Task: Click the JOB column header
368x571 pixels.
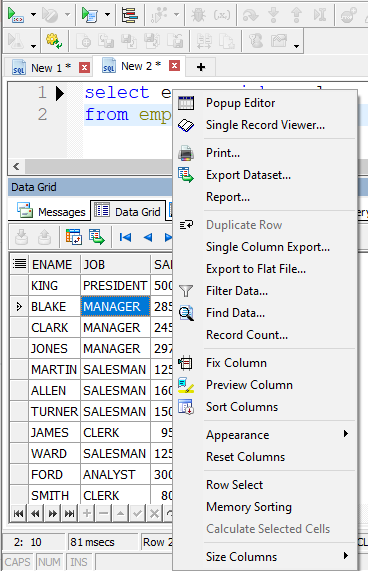Action: point(115,264)
